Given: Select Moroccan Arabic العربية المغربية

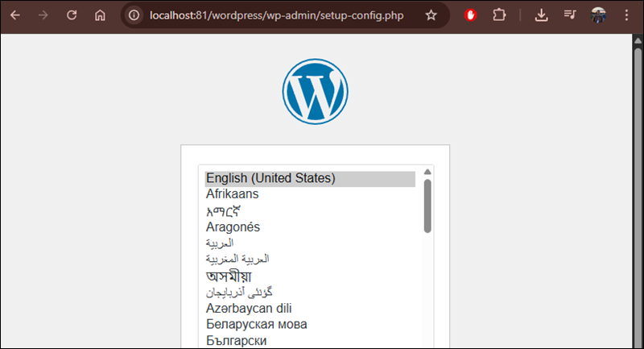Looking at the screenshot, I should pyautogui.click(x=310, y=259).
